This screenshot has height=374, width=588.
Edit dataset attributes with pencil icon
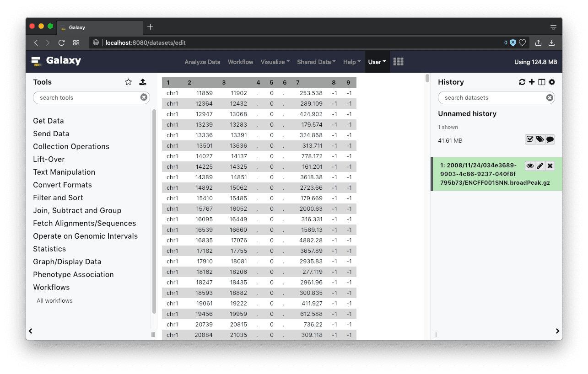[540, 166]
